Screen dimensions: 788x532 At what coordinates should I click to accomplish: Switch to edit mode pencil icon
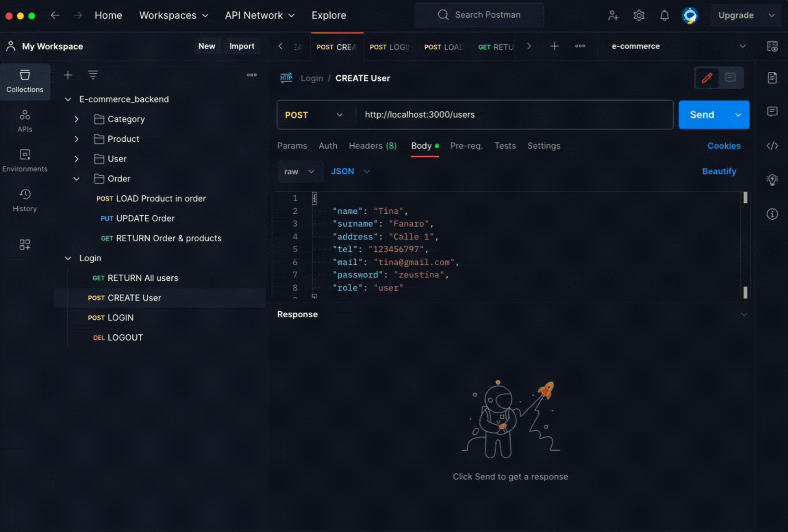click(x=707, y=78)
